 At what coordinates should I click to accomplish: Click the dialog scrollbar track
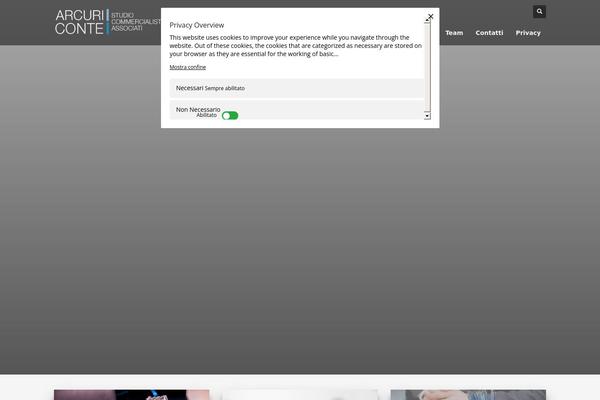[427, 67]
